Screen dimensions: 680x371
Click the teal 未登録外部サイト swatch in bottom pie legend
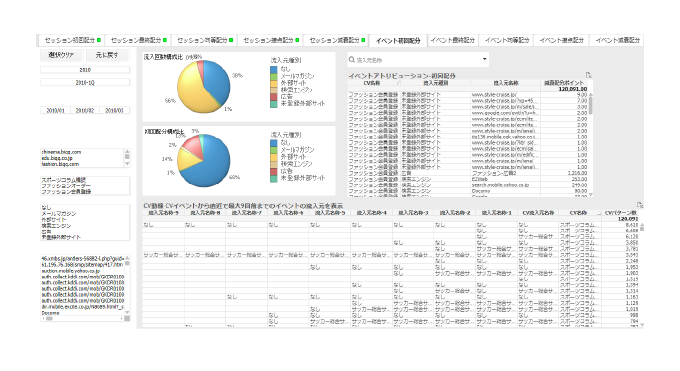pos(274,178)
